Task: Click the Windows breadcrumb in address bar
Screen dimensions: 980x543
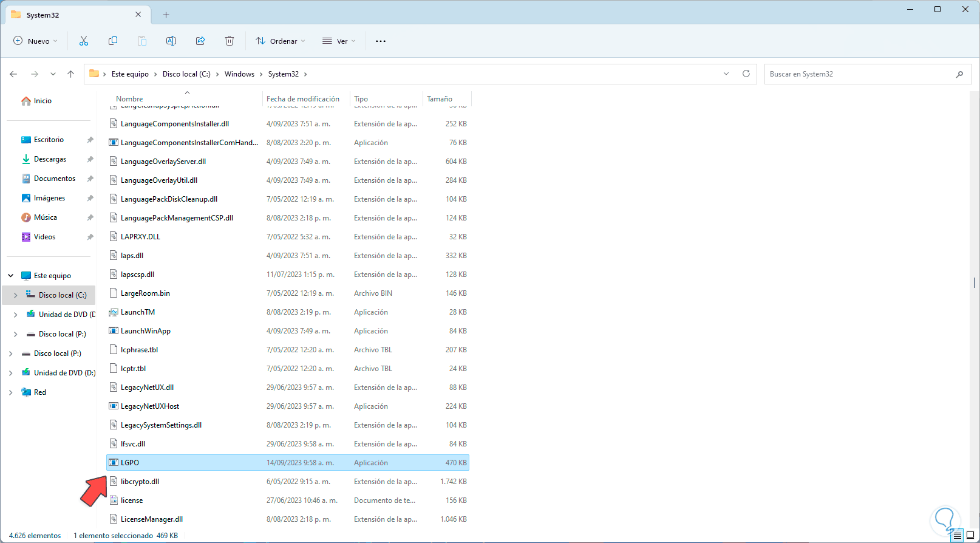Action: pyautogui.click(x=239, y=74)
